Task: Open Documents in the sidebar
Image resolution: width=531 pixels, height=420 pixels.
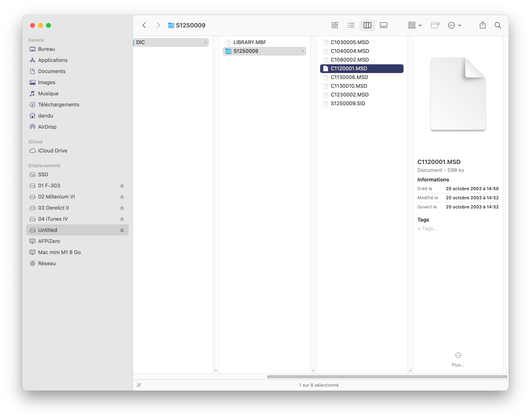Action: click(77, 71)
